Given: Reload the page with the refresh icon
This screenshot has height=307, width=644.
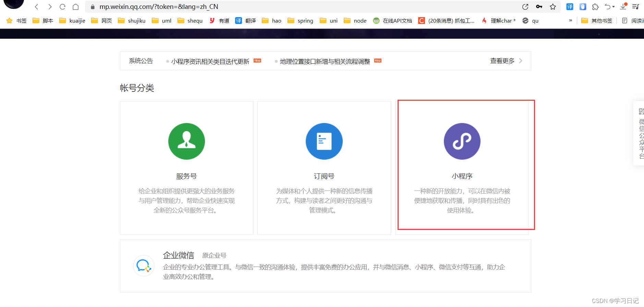Looking at the screenshot, I should pyautogui.click(x=62, y=7).
